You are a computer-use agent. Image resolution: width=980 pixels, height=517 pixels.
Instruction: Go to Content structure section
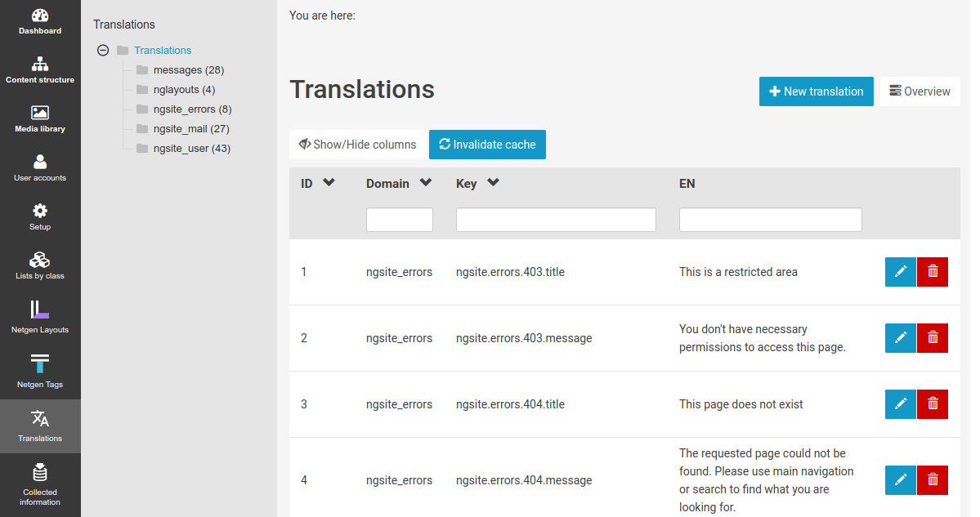[x=40, y=70]
